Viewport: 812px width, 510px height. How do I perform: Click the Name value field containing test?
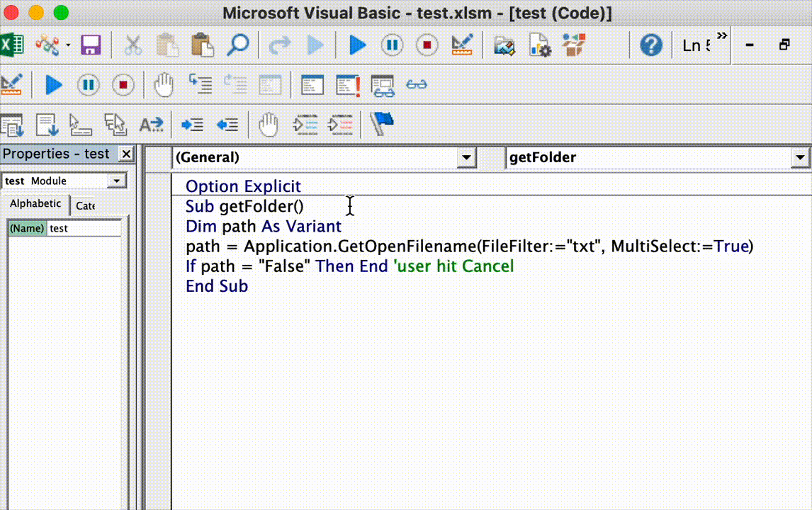(x=84, y=228)
